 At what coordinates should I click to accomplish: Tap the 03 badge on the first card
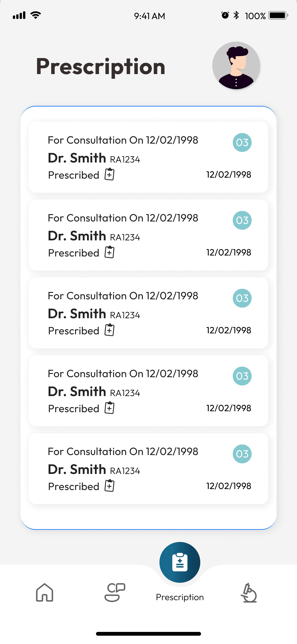242,142
